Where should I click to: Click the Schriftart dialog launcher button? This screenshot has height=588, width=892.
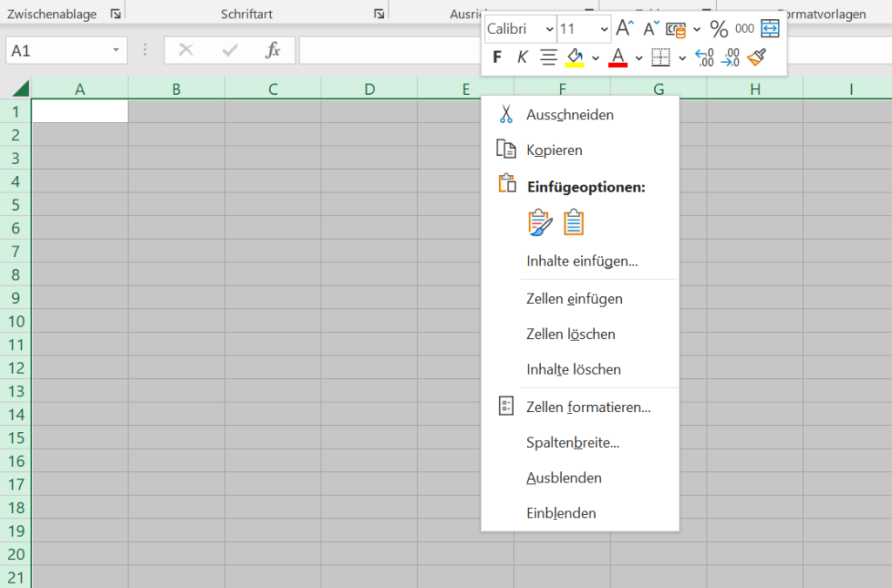click(379, 14)
